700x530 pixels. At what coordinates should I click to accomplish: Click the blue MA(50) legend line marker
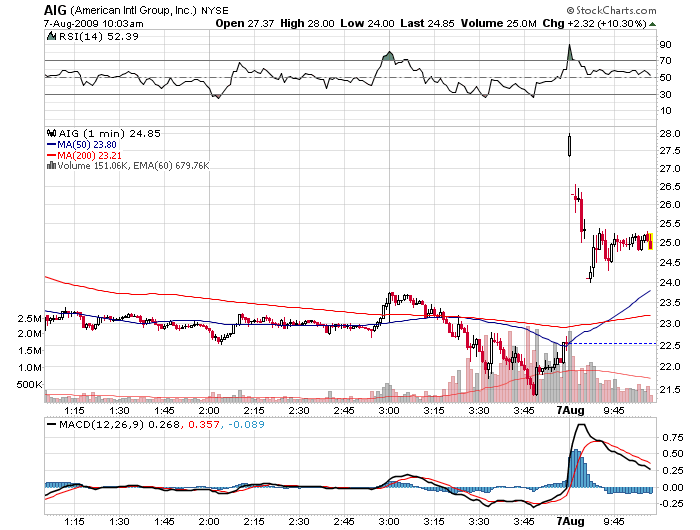click(x=51, y=145)
